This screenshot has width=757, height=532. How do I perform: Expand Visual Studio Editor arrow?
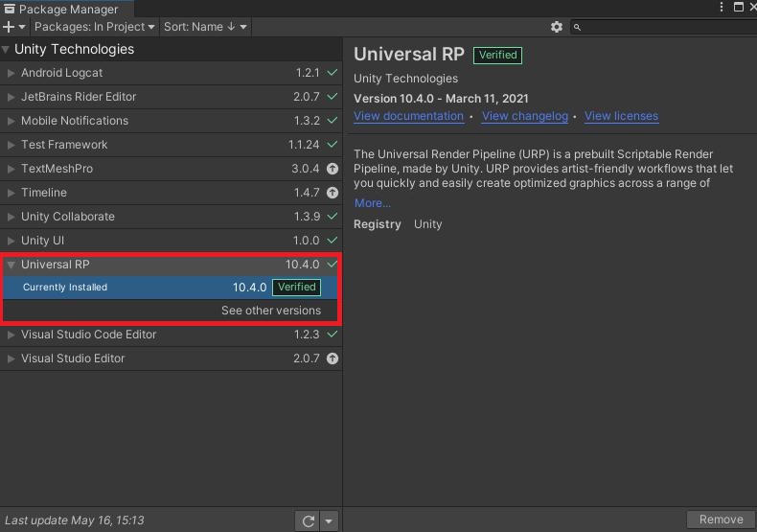click(11, 359)
